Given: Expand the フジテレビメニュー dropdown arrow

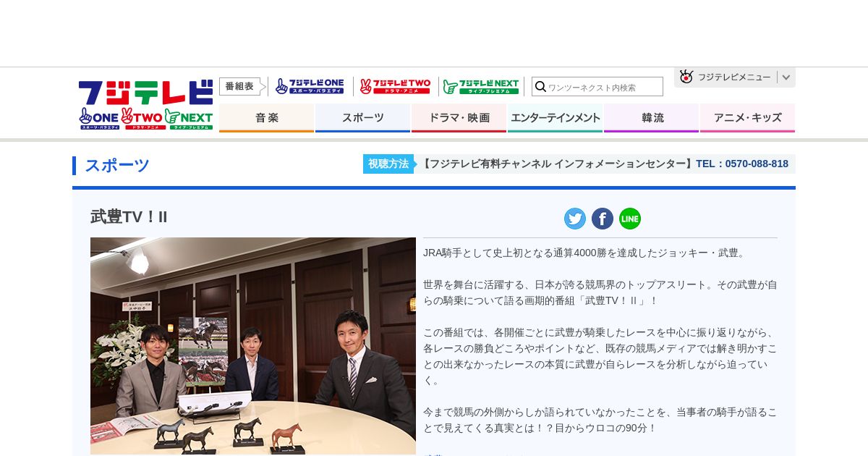Looking at the screenshot, I should tap(786, 77).
